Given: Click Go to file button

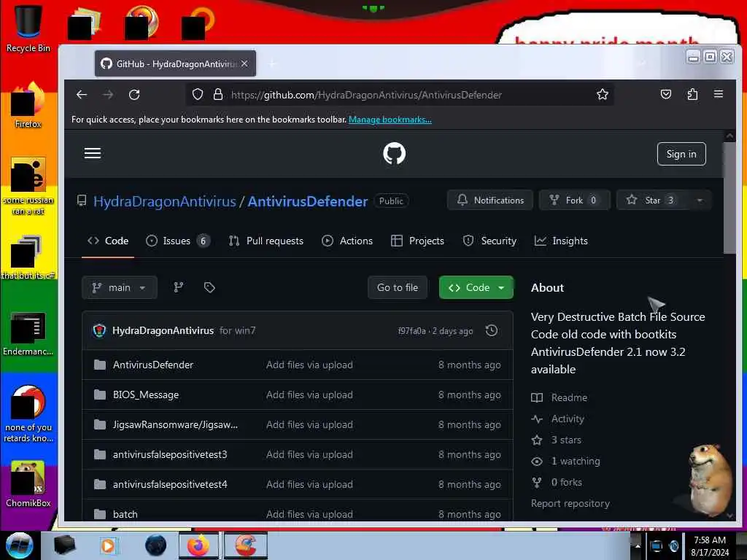Looking at the screenshot, I should tap(398, 287).
